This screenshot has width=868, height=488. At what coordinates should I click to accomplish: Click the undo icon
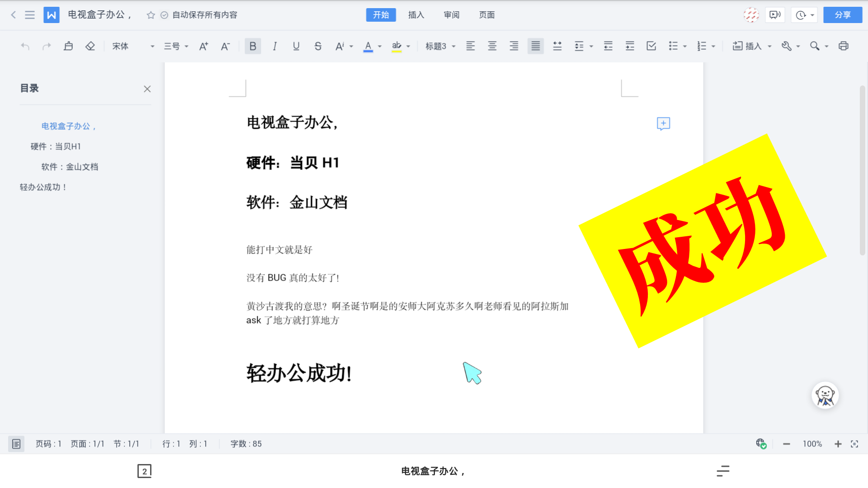pyautogui.click(x=25, y=46)
